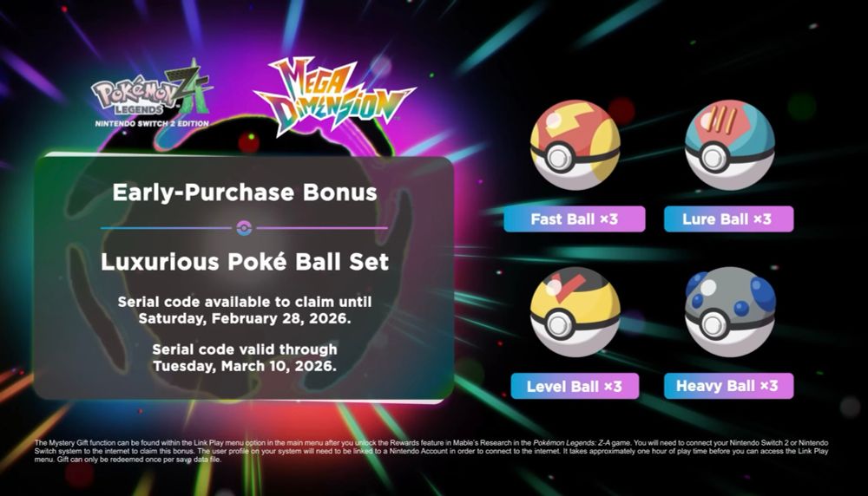This screenshot has height=496, width=868.
Task: Select the Level Ball ×3 label
Action: pyautogui.click(x=575, y=386)
